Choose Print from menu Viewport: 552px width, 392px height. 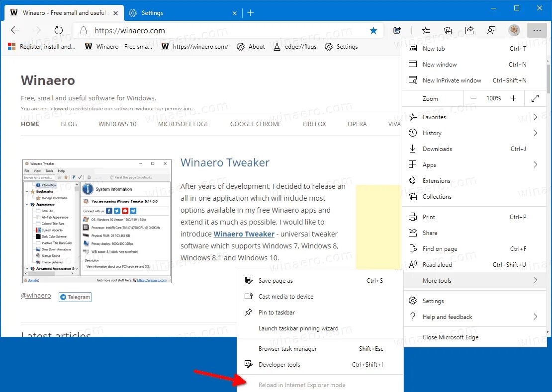(x=474, y=217)
